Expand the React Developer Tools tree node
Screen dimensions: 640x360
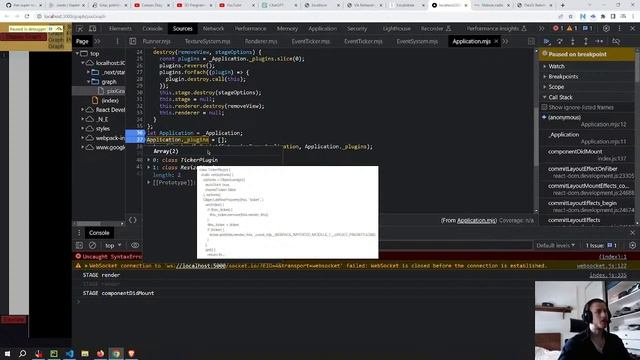(83, 110)
